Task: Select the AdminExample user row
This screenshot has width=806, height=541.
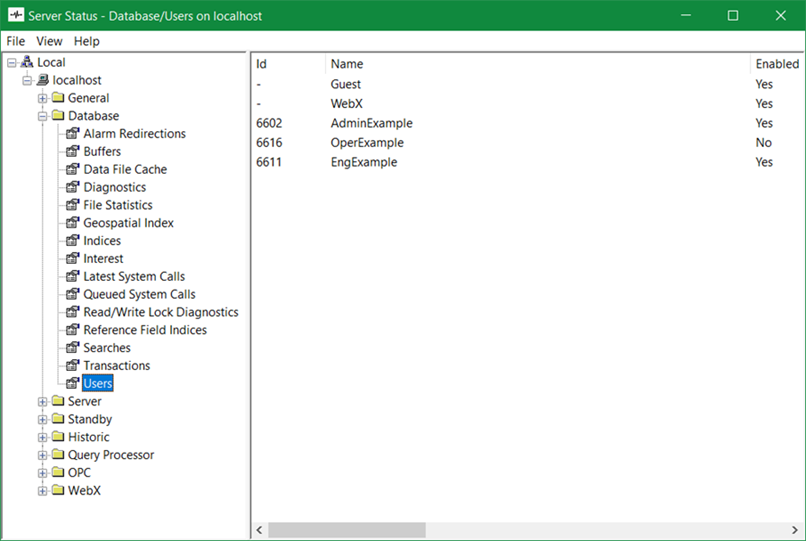Action: pos(371,123)
